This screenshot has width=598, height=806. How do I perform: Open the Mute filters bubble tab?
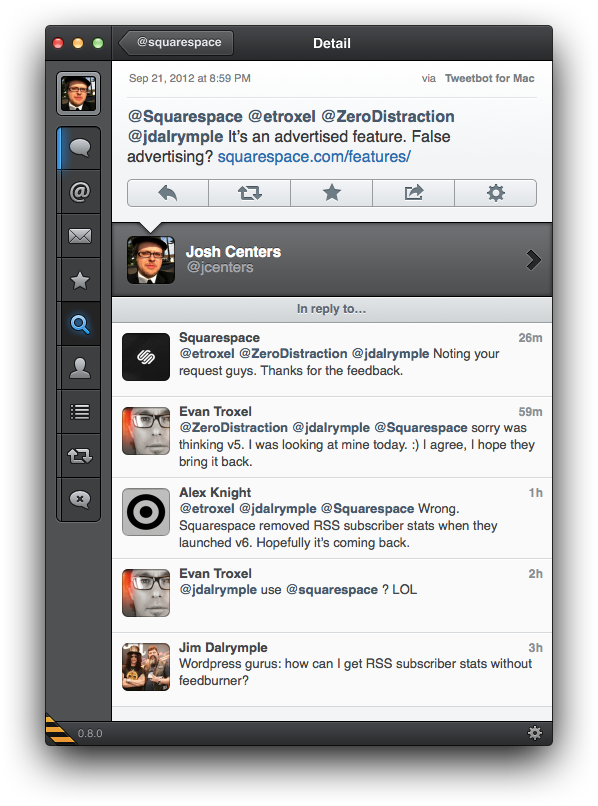pos(80,499)
